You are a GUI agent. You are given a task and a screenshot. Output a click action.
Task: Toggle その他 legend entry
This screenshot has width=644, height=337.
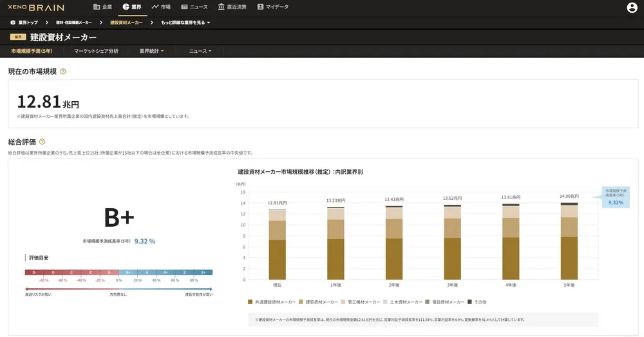coord(477,302)
